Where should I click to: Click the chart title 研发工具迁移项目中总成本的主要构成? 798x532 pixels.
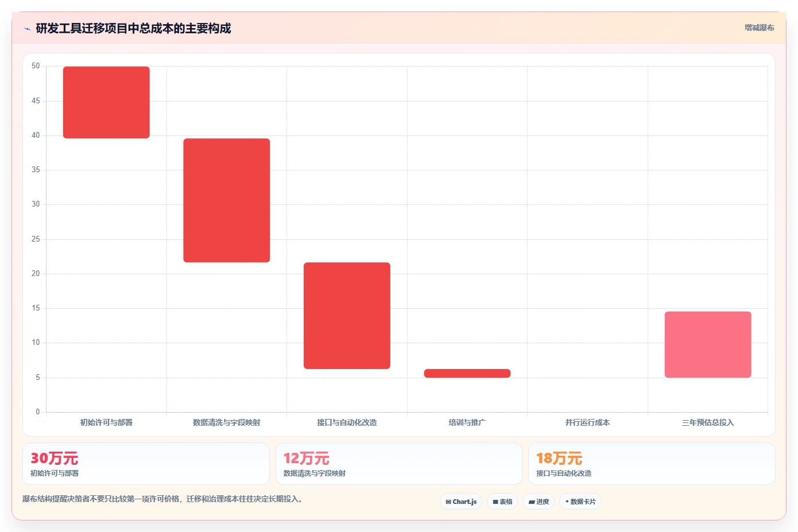point(133,28)
